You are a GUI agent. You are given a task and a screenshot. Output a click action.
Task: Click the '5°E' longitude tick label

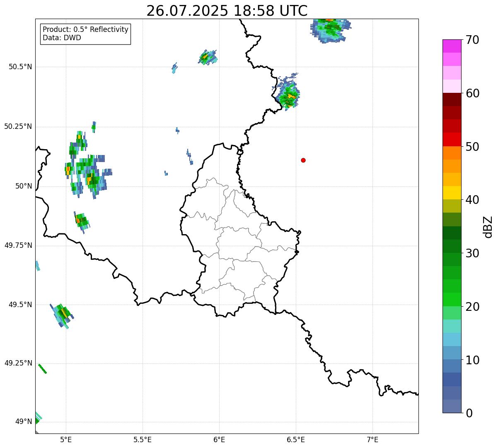point(66,439)
